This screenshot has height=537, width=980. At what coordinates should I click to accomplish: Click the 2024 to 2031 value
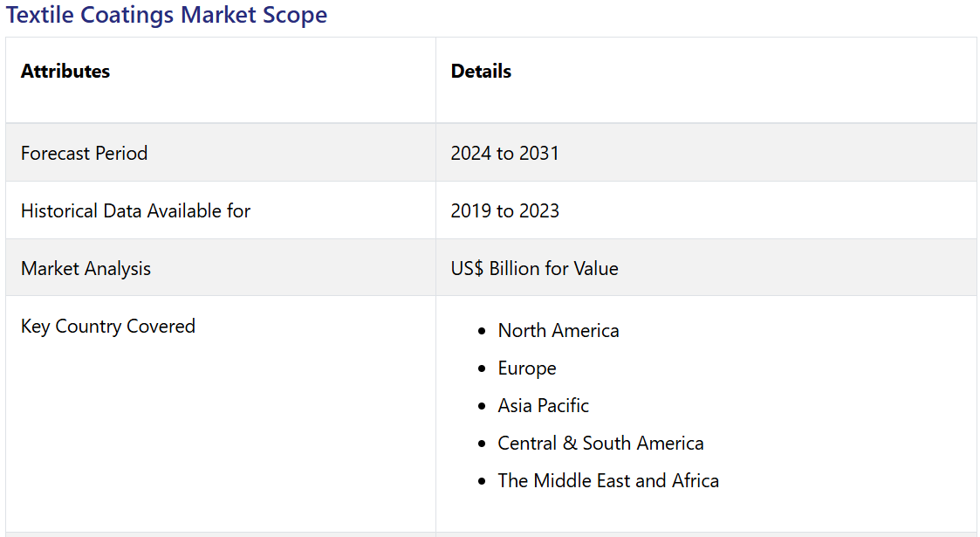coord(504,153)
